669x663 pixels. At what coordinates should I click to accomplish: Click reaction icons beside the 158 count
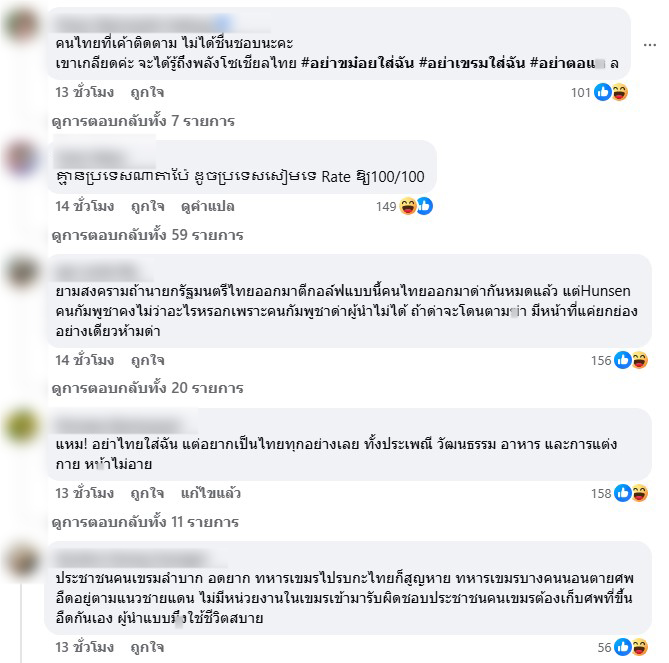(x=631, y=494)
